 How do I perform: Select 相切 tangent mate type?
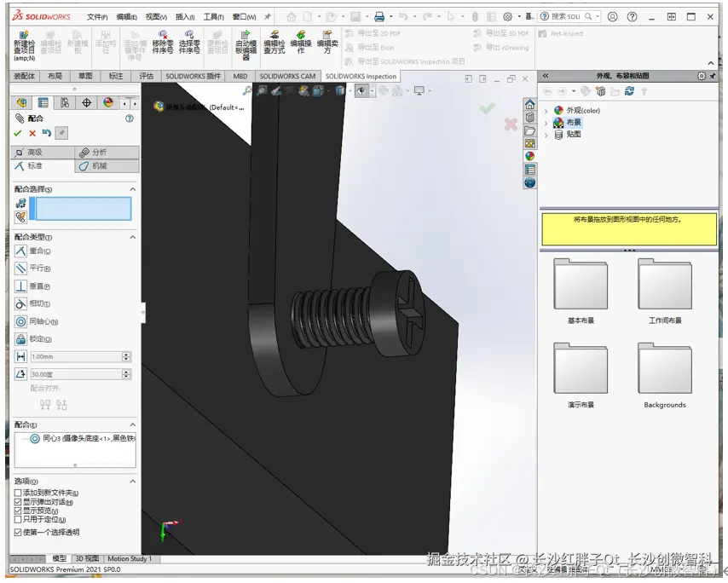(x=21, y=303)
